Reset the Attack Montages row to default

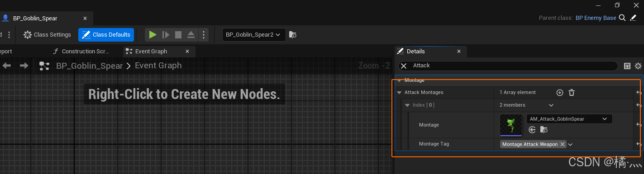coord(639,93)
